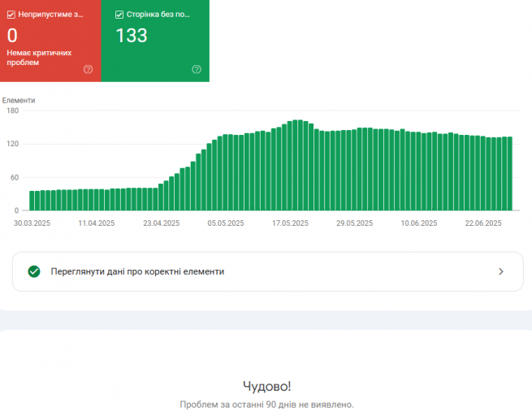Open 'Переглянути дані про коректні елементи' row
The image size is (532, 416).
click(268, 271)
